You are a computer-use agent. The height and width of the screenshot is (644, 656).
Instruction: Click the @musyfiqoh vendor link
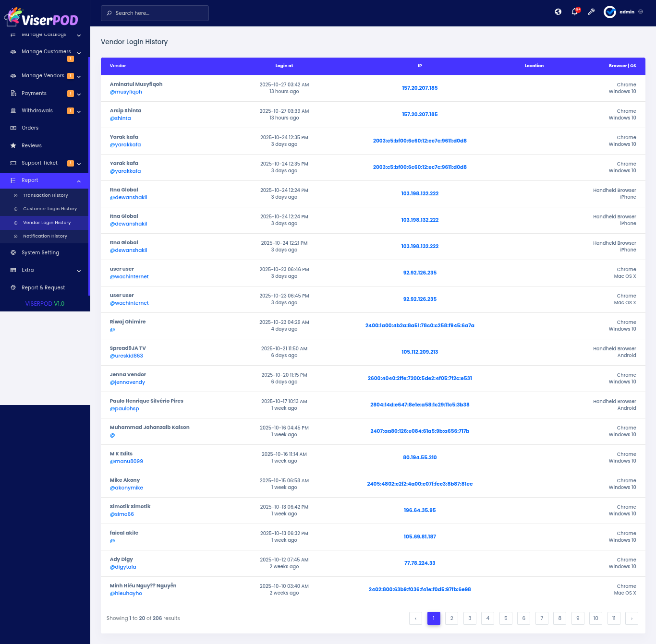(126, 92)
